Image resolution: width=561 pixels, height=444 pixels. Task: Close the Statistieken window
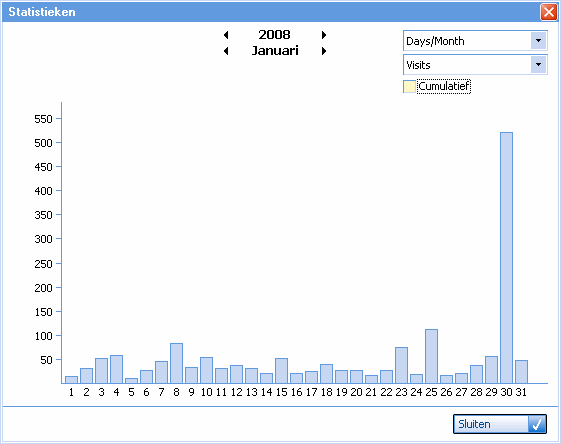[549, 12]
